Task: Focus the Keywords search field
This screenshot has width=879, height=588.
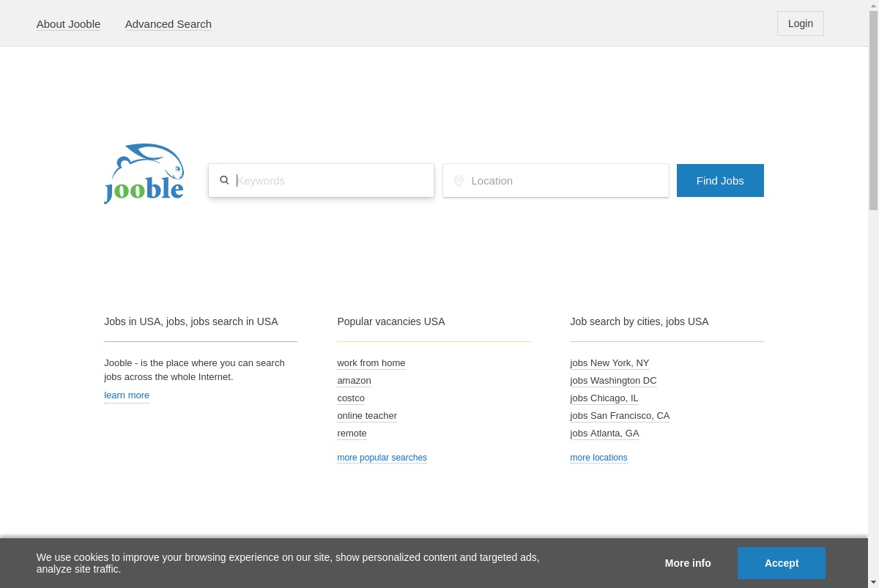Action: coord(322,180)
